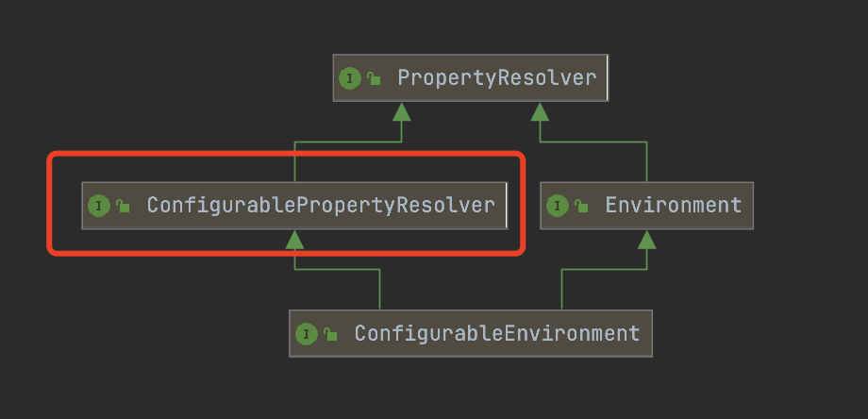Select the interface icon of ConfigurableEnvironment
This screenshot has width=868, height=419.
coord(306,334)
